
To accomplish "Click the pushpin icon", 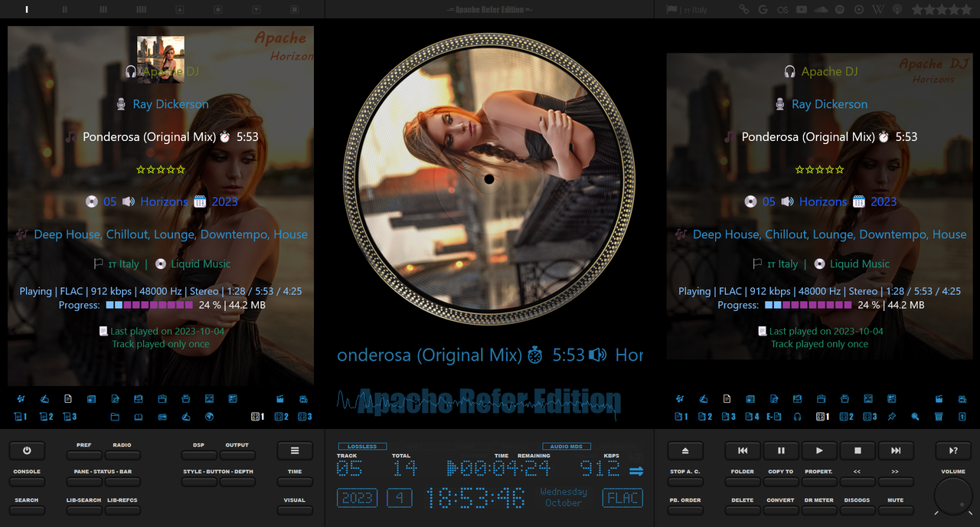I will click(892, 417).
